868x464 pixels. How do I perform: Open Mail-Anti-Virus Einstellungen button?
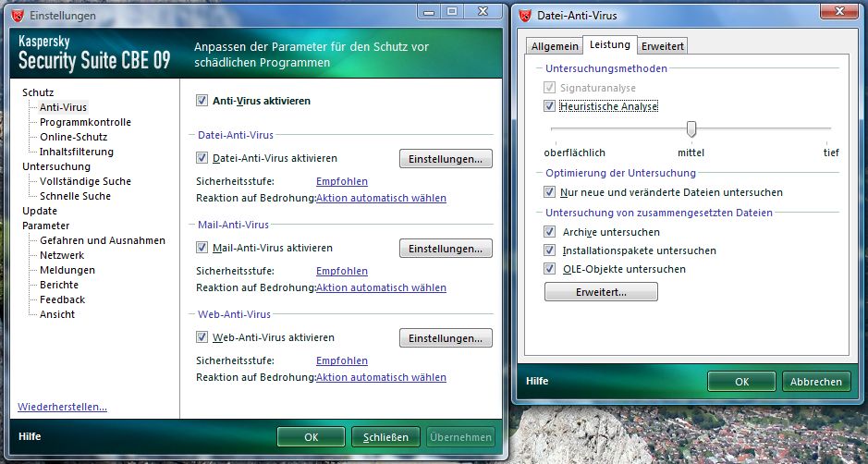pyautogui.click(x=446, y=249)
